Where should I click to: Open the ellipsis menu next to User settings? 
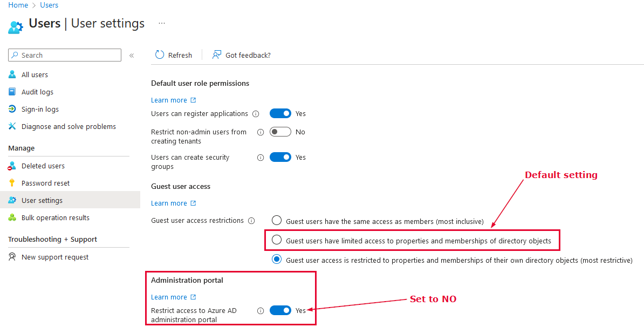[x=161, y=23]
